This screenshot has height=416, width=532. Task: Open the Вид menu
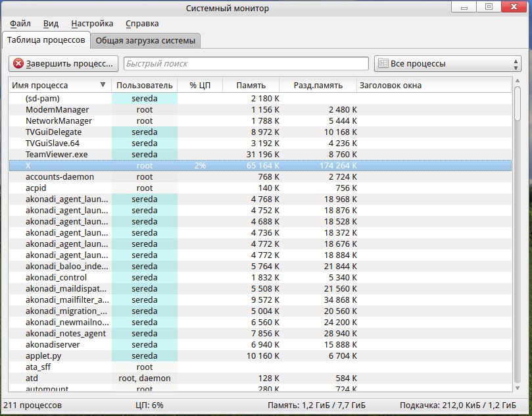coord(51,24)
